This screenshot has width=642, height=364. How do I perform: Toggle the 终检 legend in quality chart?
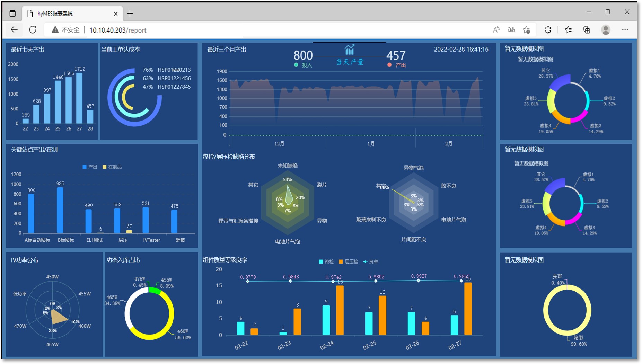pyautogui.click(x=326, y=261)
